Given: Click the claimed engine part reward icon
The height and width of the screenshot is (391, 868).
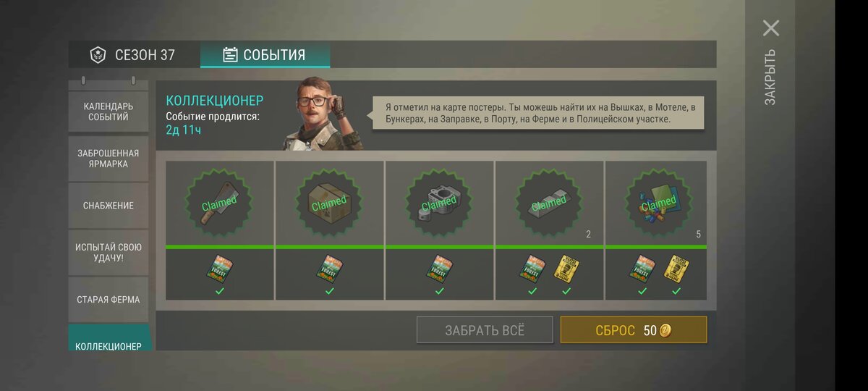Looking at the screenshot, I should point(439,204).
